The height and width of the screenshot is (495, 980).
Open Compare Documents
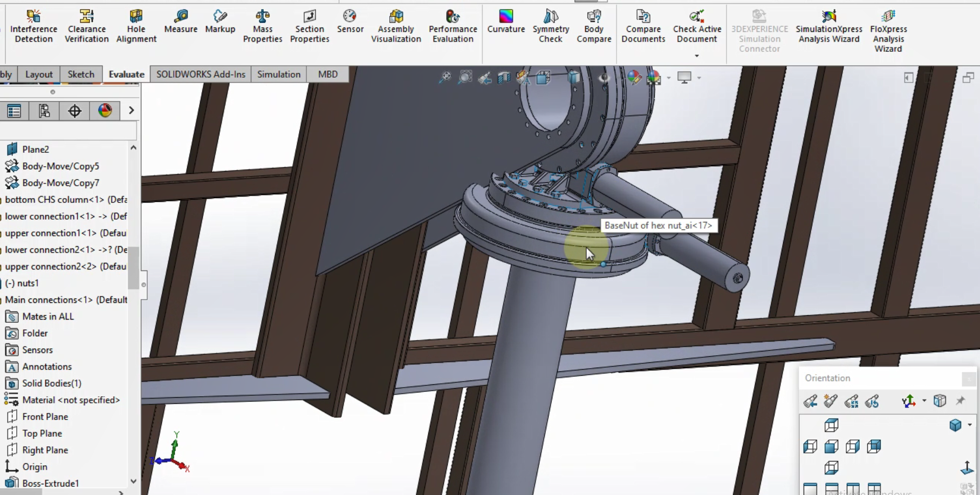point(643,26)
